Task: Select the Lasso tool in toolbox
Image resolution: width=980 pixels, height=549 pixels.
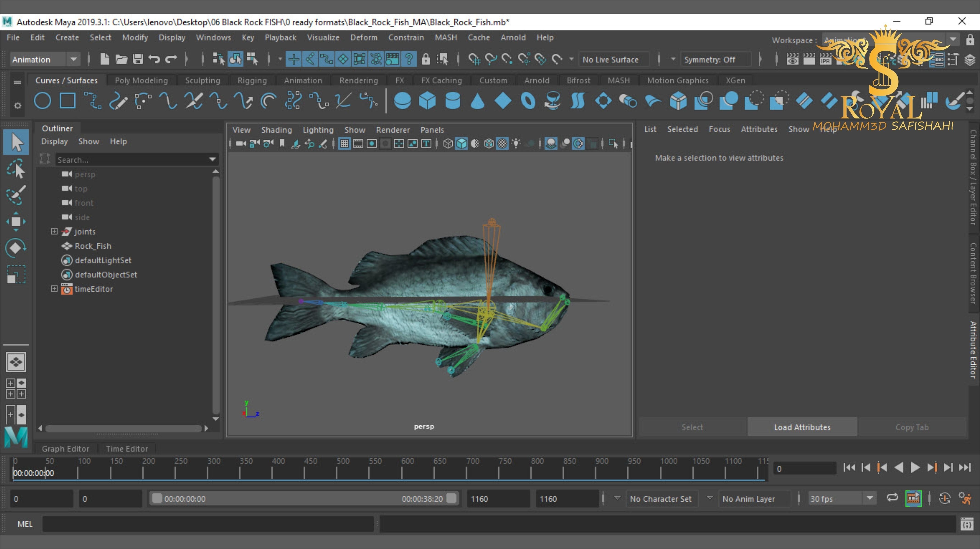Action: [x=16, y=169]
